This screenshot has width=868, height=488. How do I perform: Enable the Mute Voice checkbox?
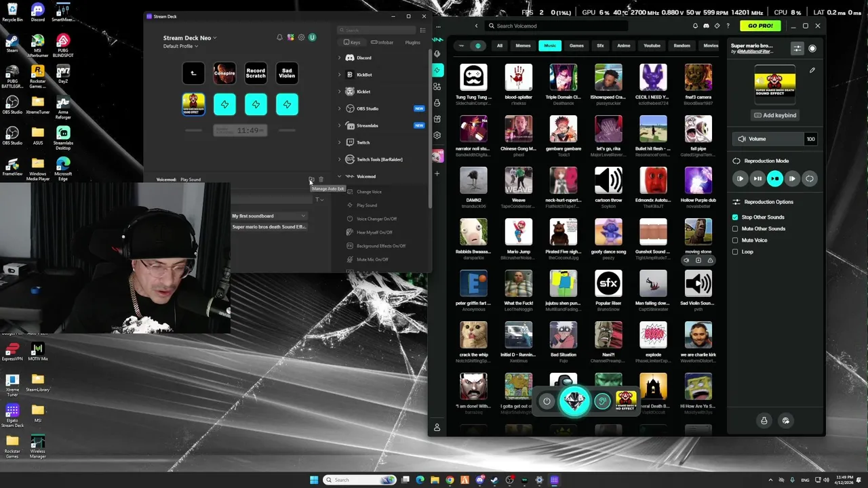pyautogui.click(x=735, y=240)
